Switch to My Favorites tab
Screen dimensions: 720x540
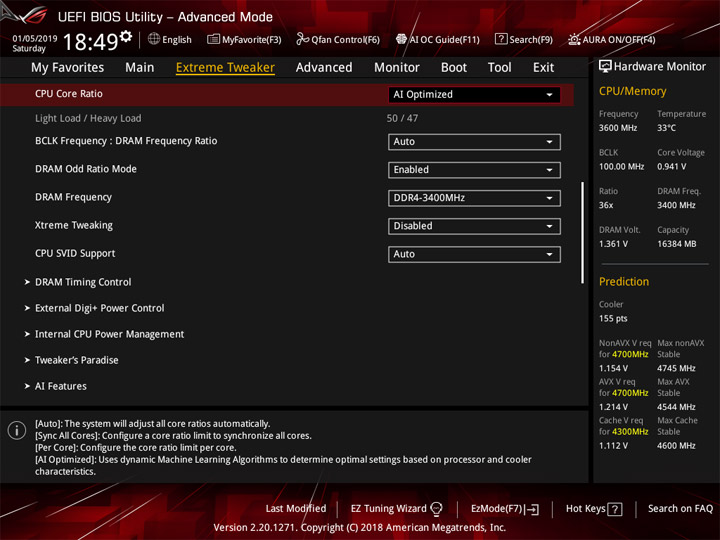coord(68,68)
